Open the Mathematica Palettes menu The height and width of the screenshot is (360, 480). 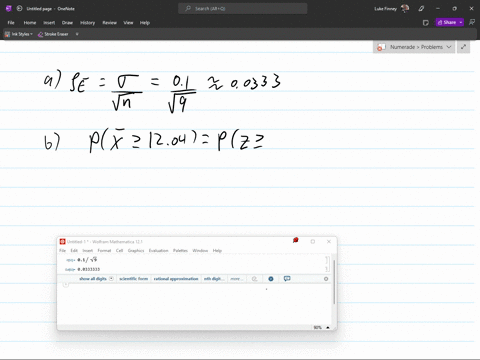tap(180, 251)
